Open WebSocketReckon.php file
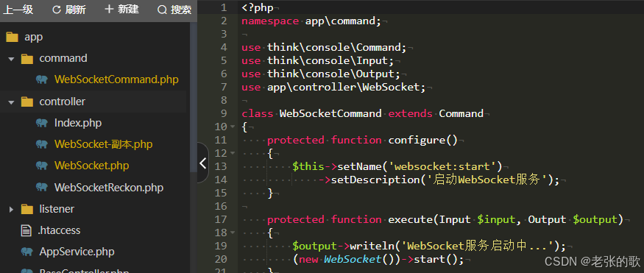 [109, 188]
